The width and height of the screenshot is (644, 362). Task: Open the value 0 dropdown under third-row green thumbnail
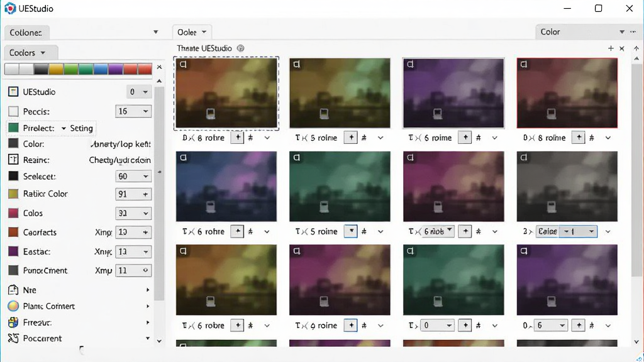click(x=438, y=326)
